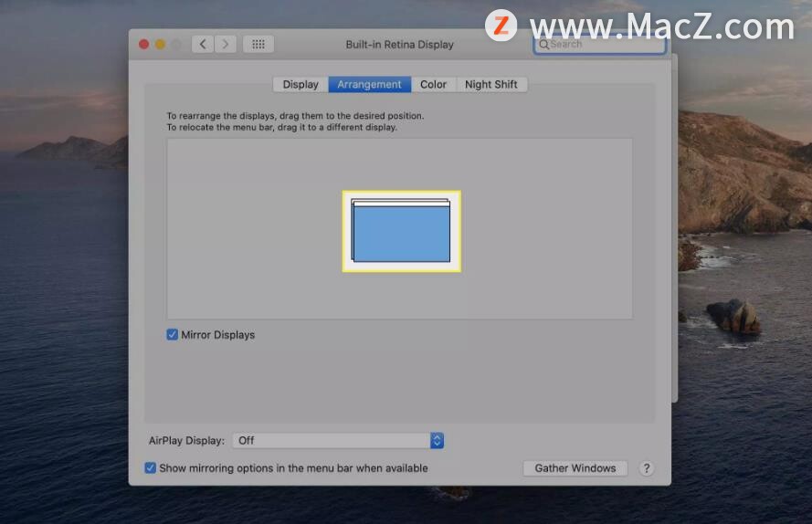Click the magnifier icon in Search
Image resolution: width=812 pixels, height=524 pixels.
(543, 45)
